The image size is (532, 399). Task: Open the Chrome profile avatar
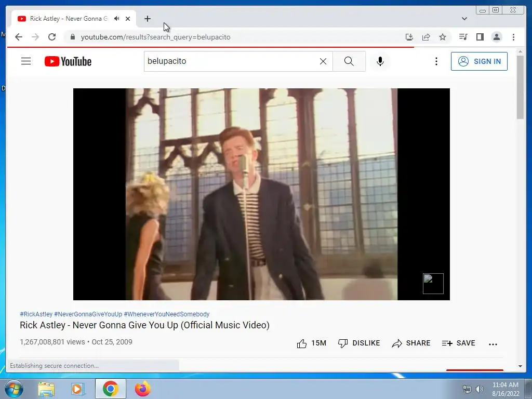[497, 37]
